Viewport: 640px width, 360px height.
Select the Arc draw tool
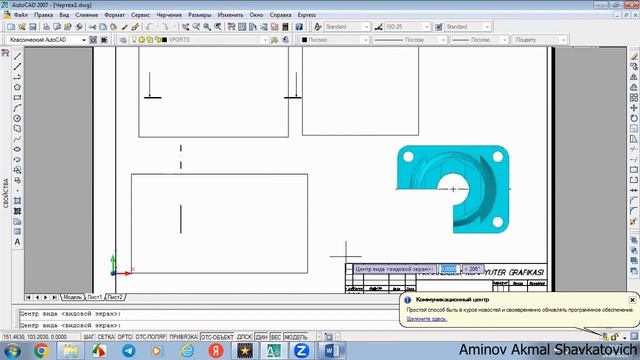[17, 108]
